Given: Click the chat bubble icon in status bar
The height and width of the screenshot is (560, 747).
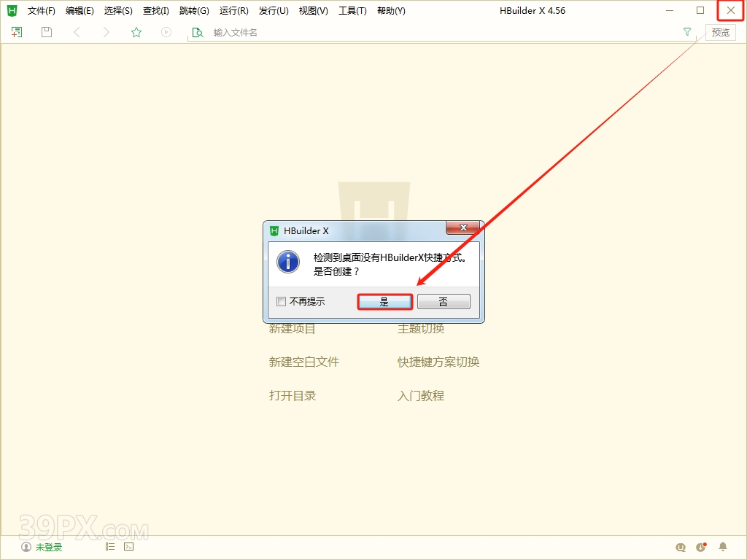Looking at the screenshot, I should (x=681, y=547).
